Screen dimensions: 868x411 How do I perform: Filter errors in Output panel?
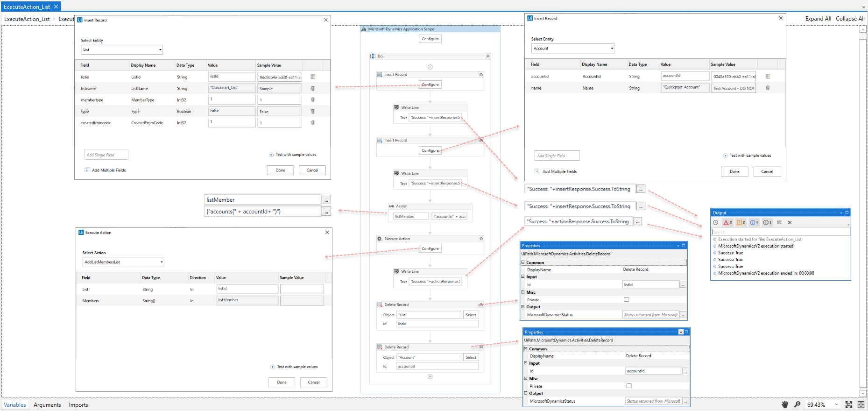point(728,223)
